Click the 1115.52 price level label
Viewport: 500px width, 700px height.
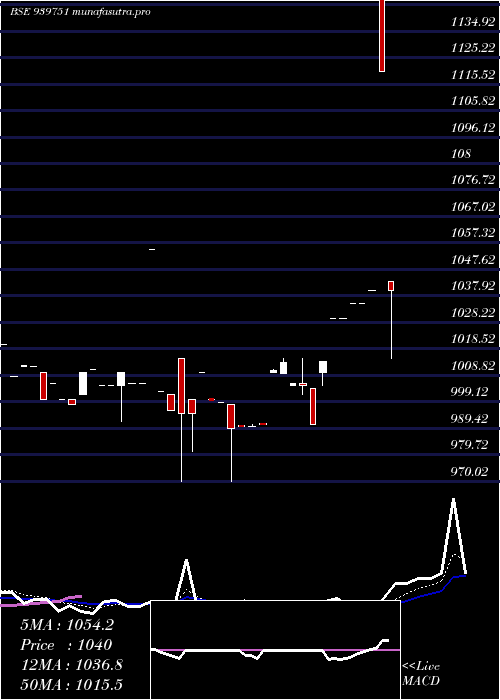pyautogui.click(x=473, y=75)
